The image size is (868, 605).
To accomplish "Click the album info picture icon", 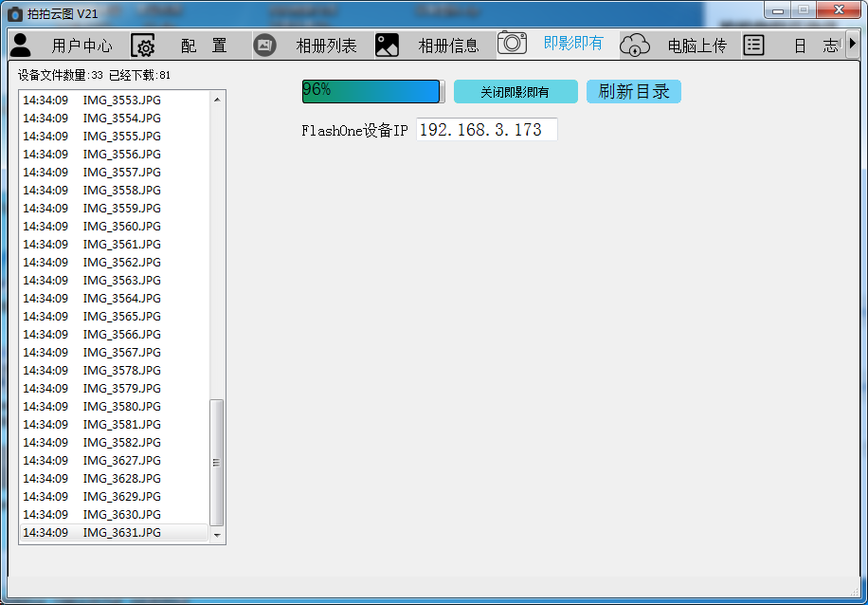I will point(387,45).
